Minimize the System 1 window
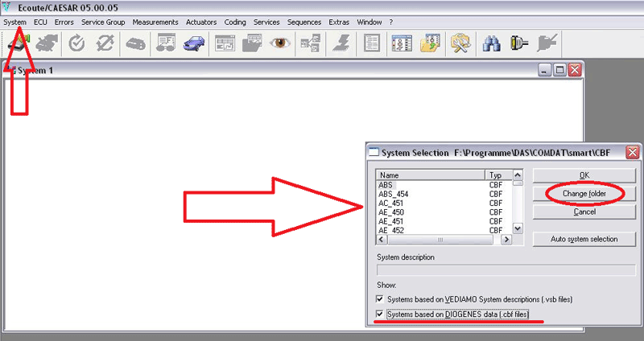Image resolution: width=644 pixels, height=341 pixels. (544, 70)
